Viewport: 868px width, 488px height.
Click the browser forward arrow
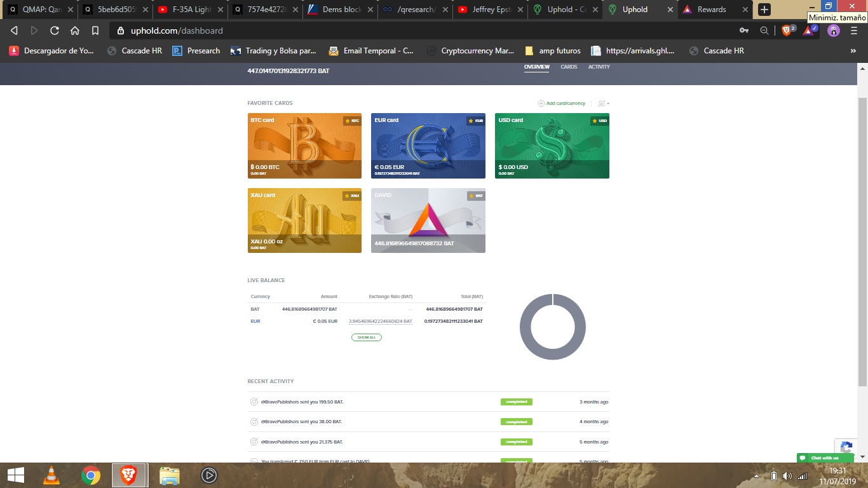pyautogui.click(x=34, y=30)
